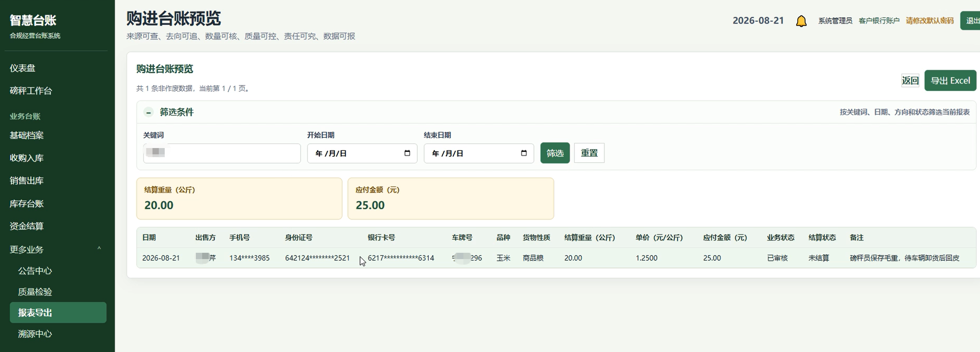
Task: Click ID number 642124********2521
Action: click(317, 258)
